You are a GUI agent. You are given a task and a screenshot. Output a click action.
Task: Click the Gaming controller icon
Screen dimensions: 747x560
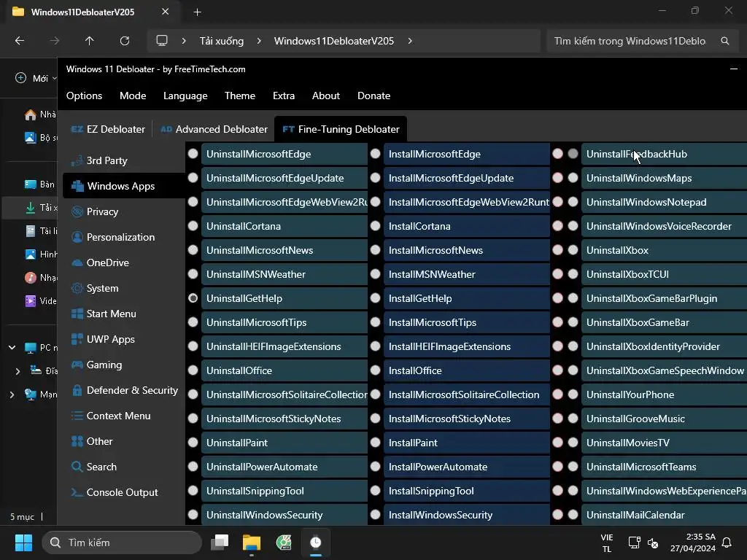tap(77, 365)
